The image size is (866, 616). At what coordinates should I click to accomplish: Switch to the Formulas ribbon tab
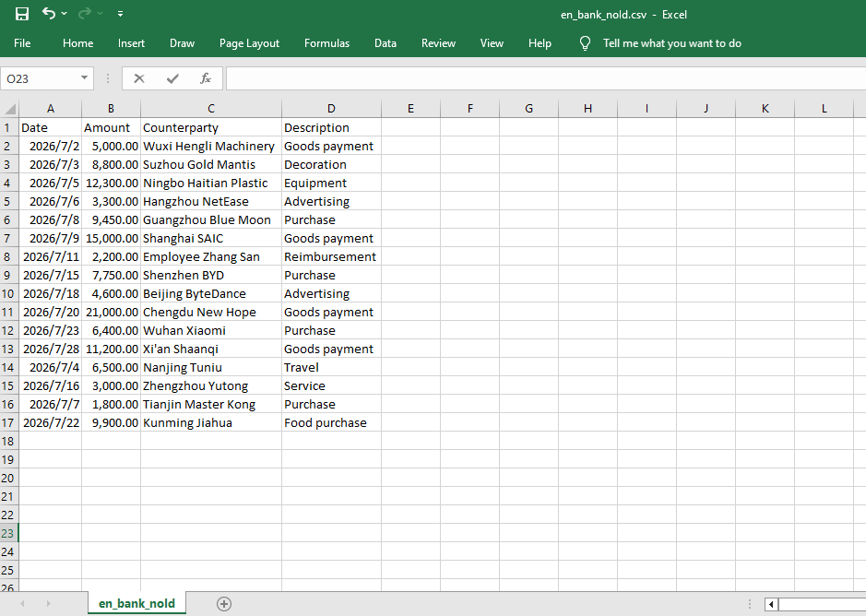point(327,43)
